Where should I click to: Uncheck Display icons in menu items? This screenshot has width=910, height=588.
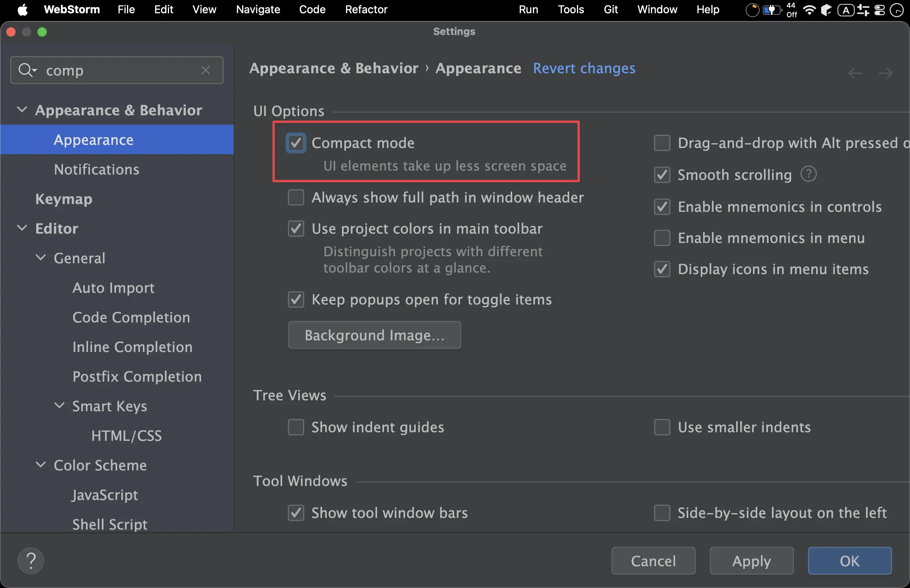tap(662, 269)
